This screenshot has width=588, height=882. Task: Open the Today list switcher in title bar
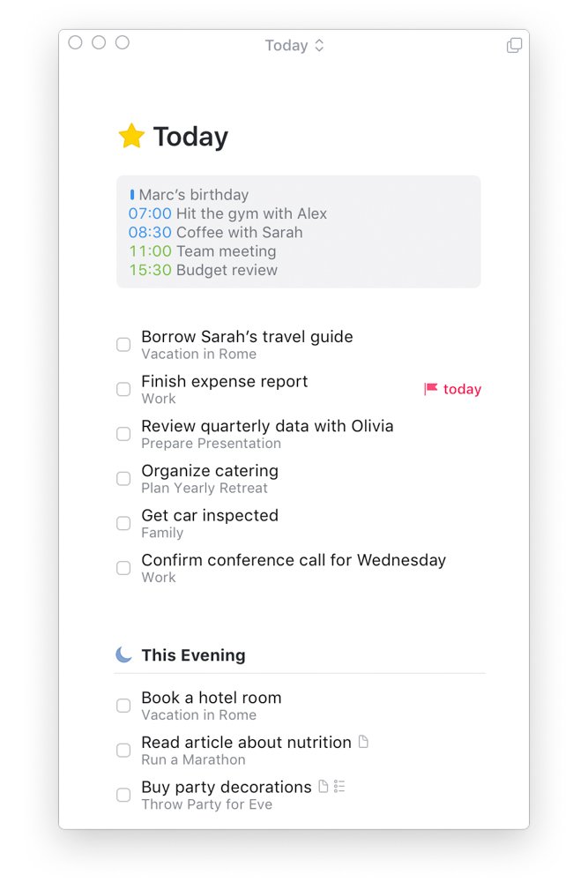coord(294,45)
